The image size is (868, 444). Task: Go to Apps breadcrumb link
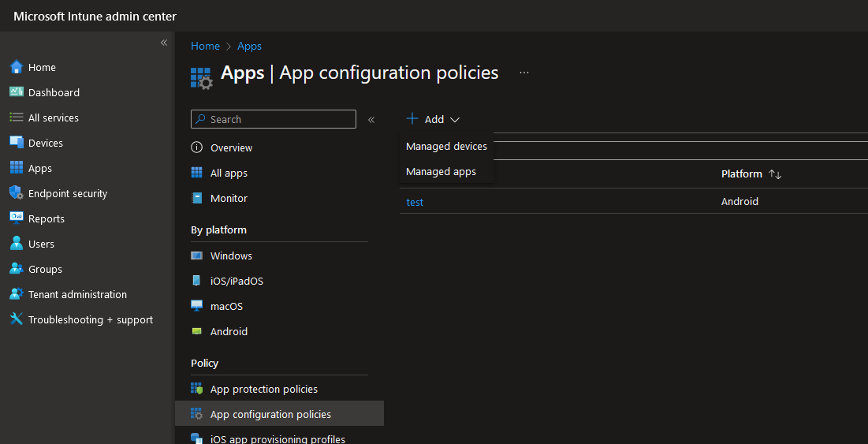point(249,46)
